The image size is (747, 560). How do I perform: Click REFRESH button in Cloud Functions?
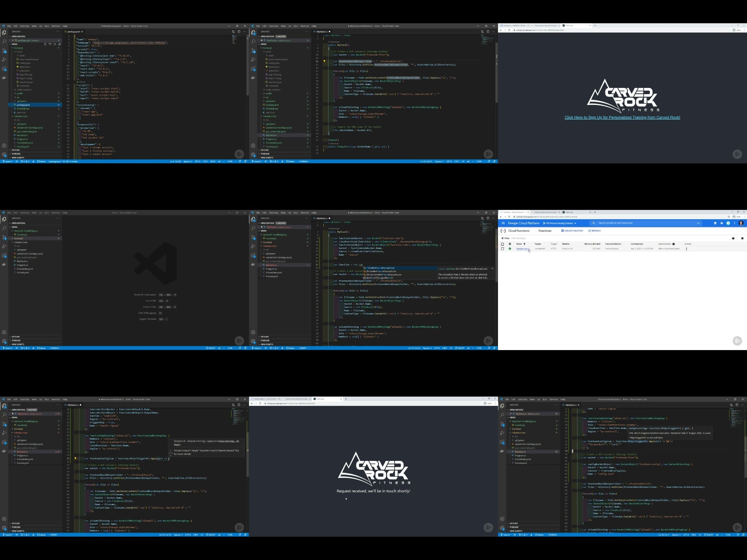point(595,231)
